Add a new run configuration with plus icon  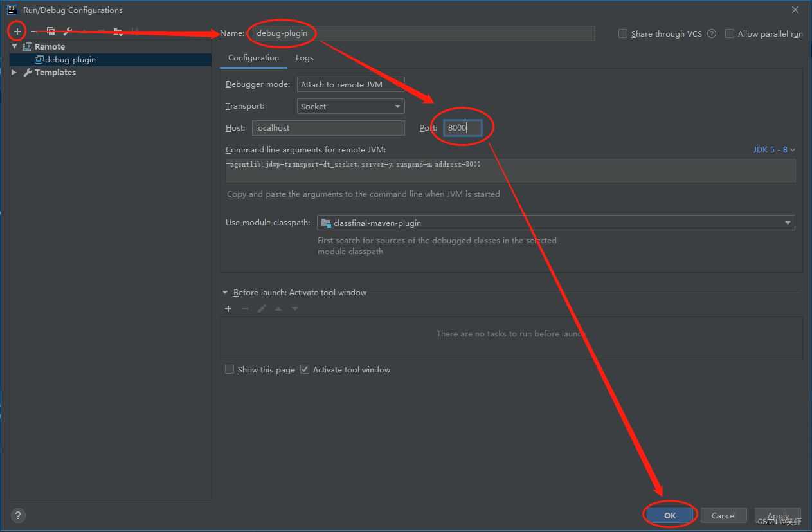tap(17, 31)
